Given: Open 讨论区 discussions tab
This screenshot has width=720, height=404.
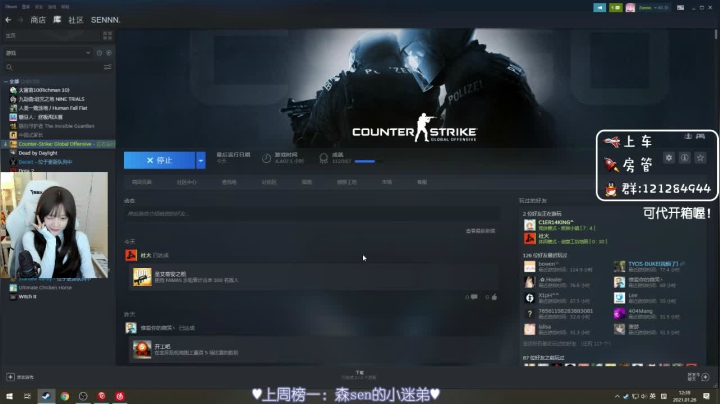Looking at the screenshot, I should pos(269,182).
